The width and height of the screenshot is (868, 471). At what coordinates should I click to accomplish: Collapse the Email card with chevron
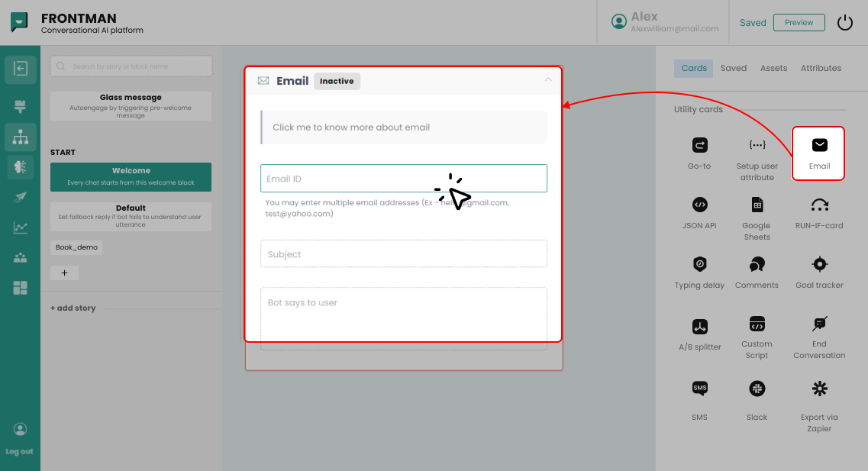coord(547,79)
